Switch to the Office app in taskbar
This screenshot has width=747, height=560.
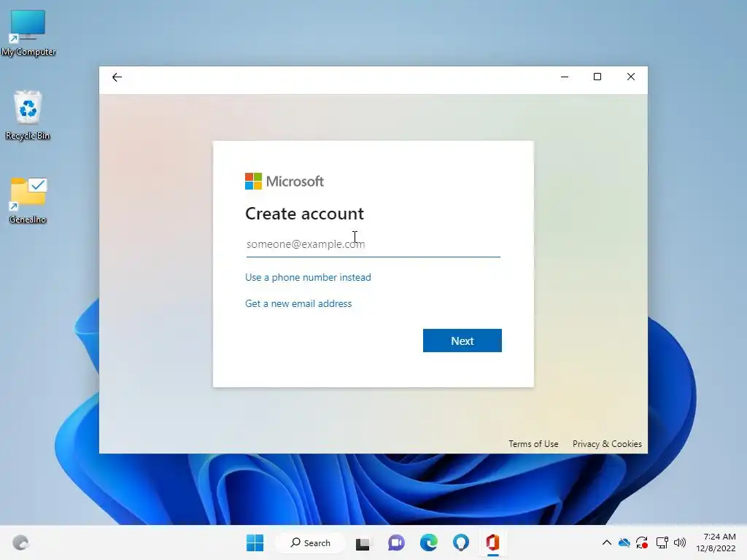492,542
